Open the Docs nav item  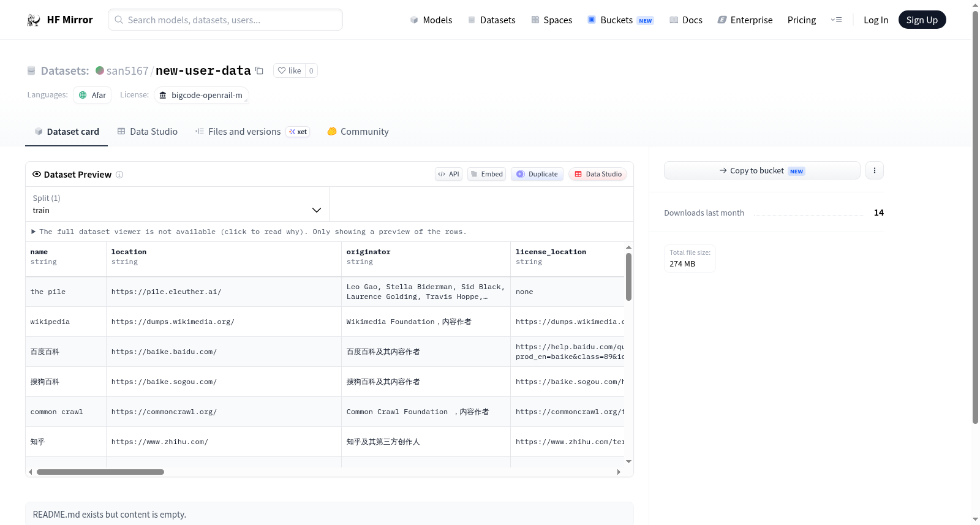[686, 20]
